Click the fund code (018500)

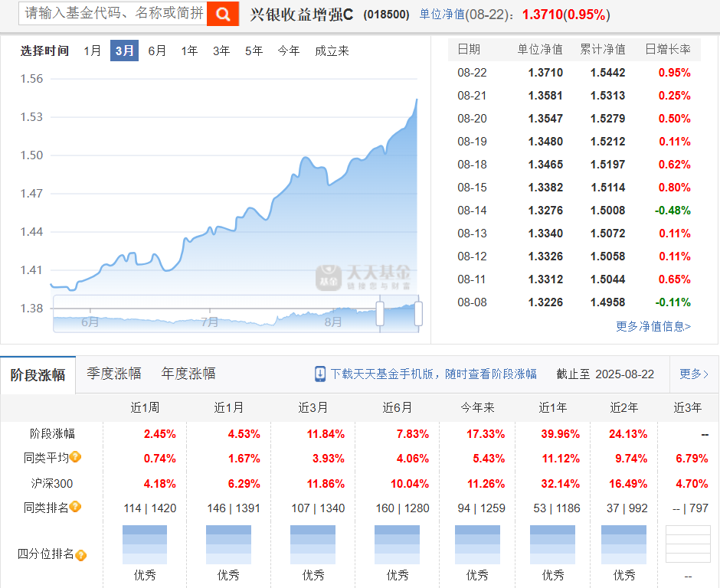(x=386, y=15)
